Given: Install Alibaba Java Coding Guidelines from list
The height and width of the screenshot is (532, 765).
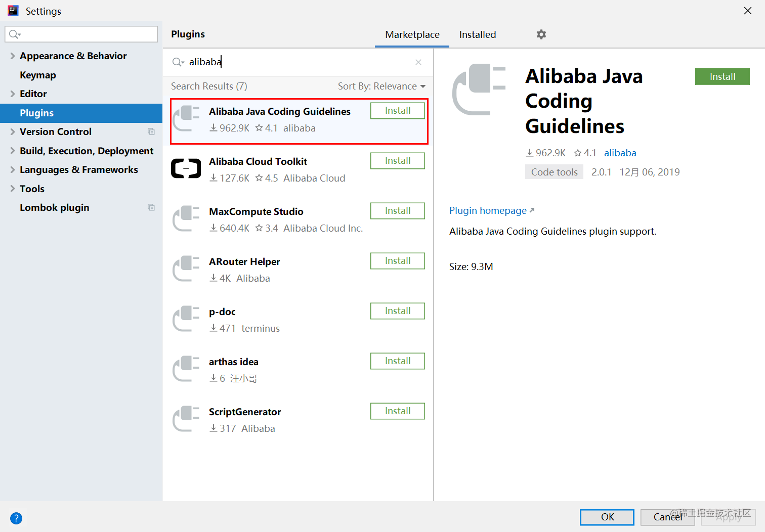Looking at the screenshot, I should click(x=398, y=111).
